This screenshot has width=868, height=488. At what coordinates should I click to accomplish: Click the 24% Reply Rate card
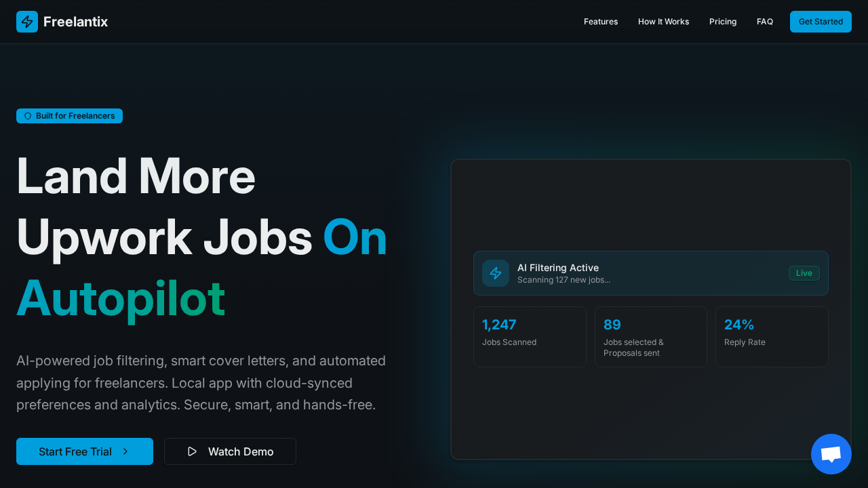pyautogui.click(x=772, y=336)
